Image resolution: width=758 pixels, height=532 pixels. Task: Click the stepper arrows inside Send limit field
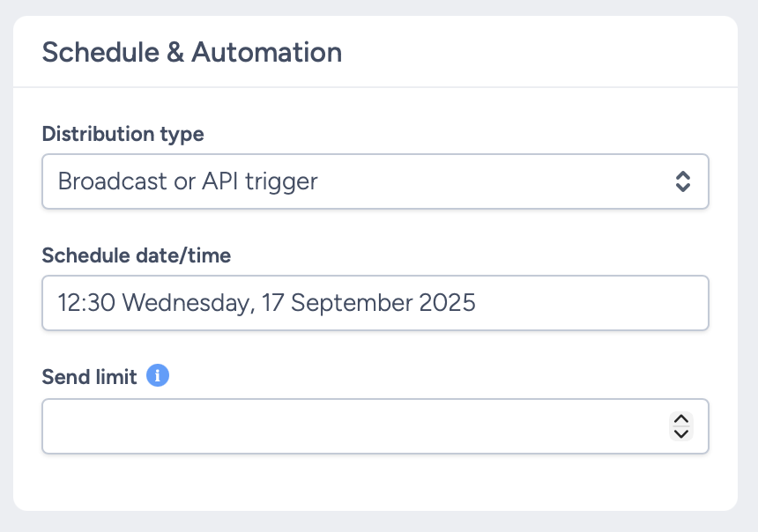coord(681,426)
